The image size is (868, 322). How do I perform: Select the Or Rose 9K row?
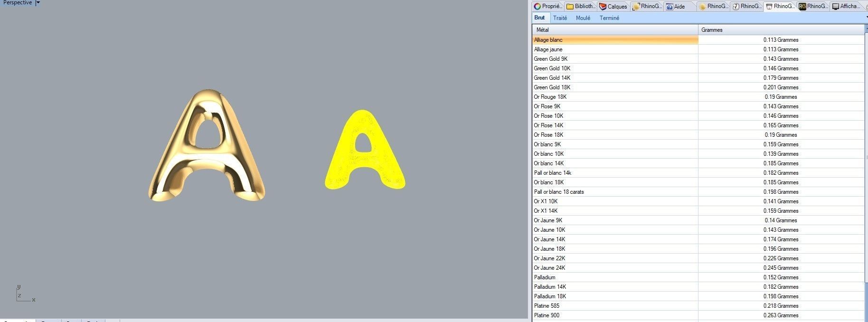(698, 106)
